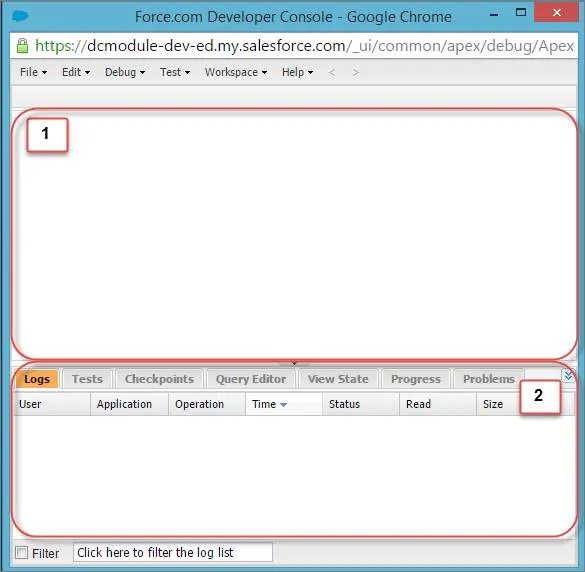
Task: Sort logs by User column
Action: coord(52,404)
